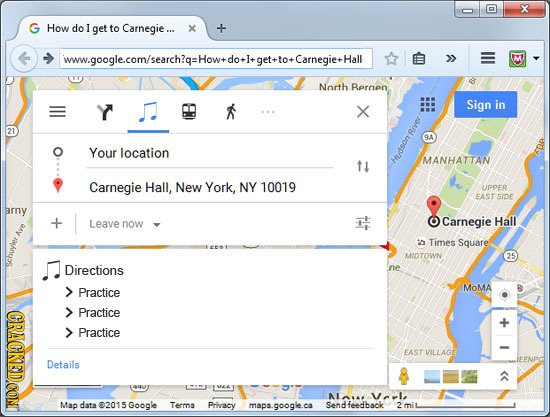Select transit train travel mode
Image resolution: width=550 pixels, height=417 pixels.
click(189, 112)
